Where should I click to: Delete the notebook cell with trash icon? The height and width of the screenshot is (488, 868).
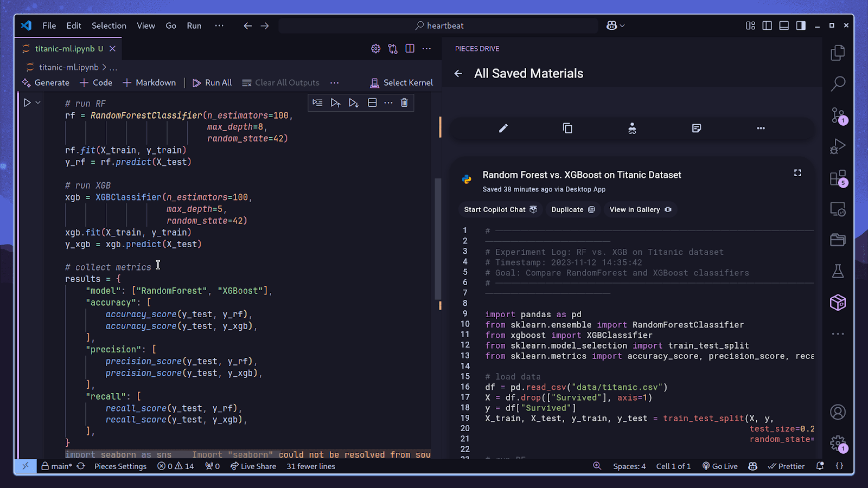[404, 103]
